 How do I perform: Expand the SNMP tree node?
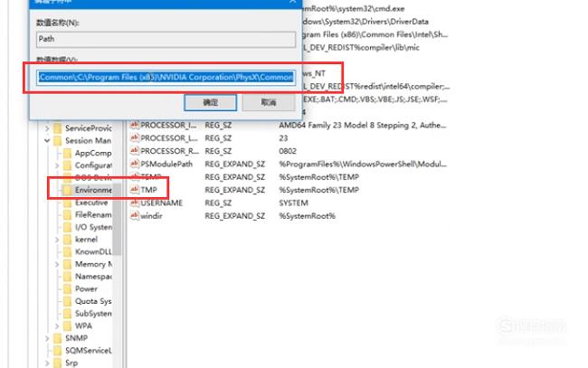(x=47, y=338)
